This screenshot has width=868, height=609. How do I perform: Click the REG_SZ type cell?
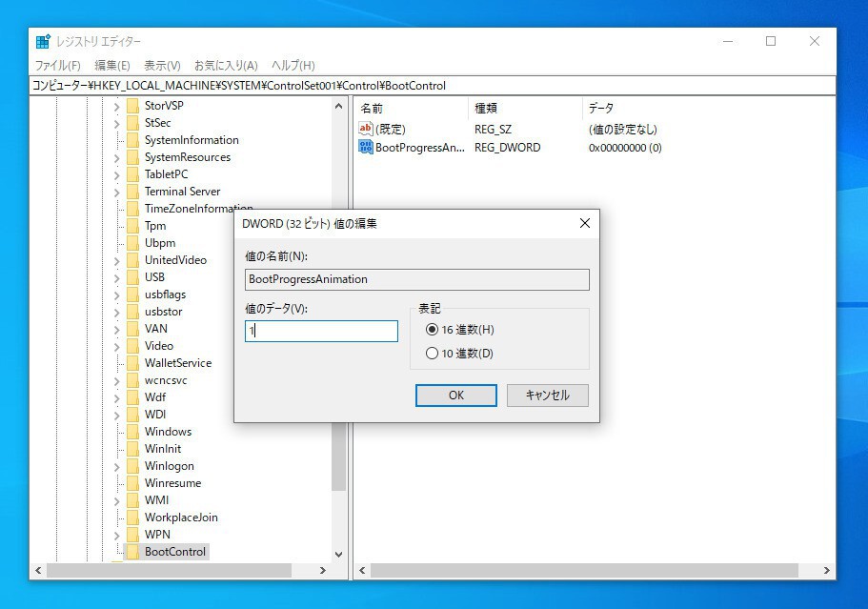(493, 129)
